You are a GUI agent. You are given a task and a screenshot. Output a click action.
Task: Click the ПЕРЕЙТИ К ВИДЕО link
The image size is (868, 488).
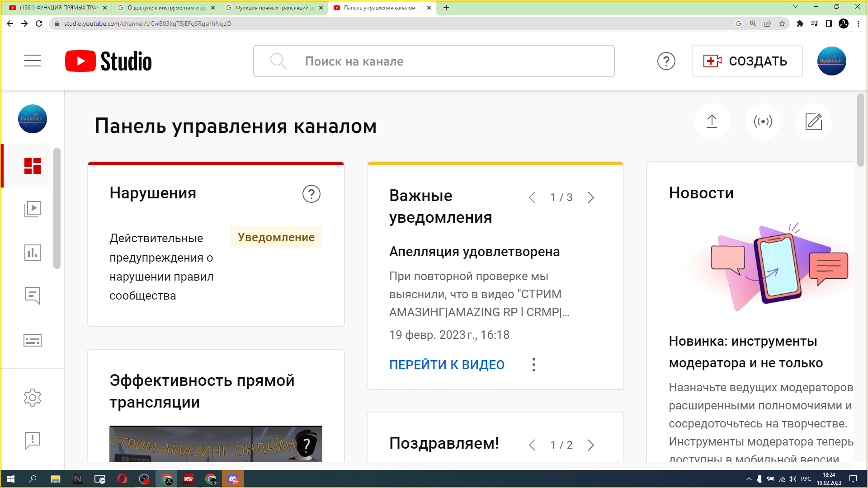(447, 365)
